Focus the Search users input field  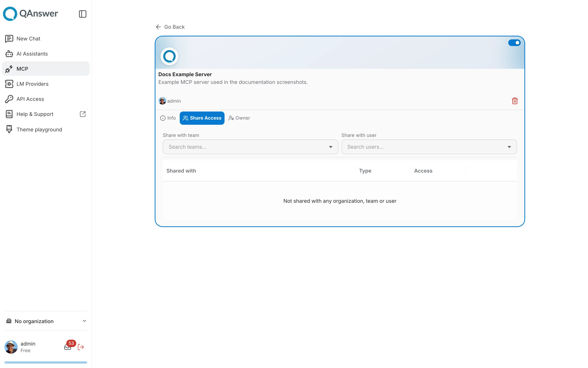pos(429,147)
